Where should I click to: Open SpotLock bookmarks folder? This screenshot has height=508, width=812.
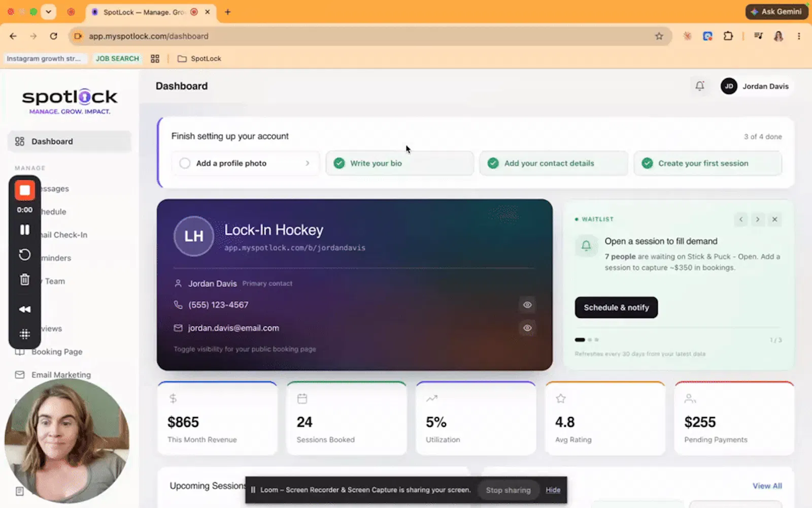[199, 58]
